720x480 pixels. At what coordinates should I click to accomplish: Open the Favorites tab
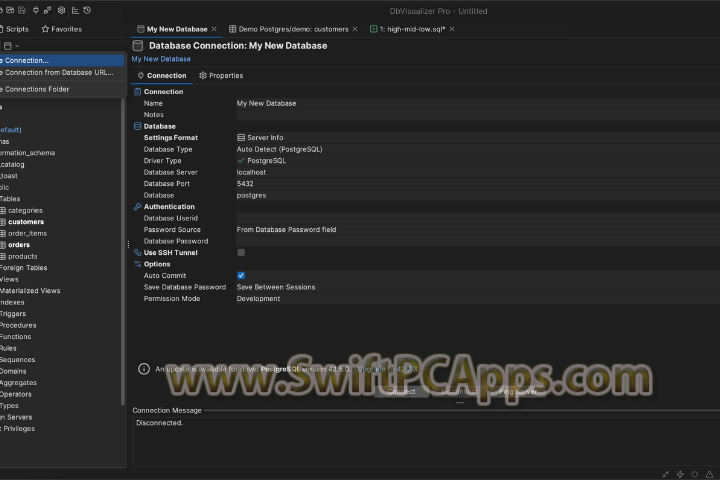click(62, 29)
